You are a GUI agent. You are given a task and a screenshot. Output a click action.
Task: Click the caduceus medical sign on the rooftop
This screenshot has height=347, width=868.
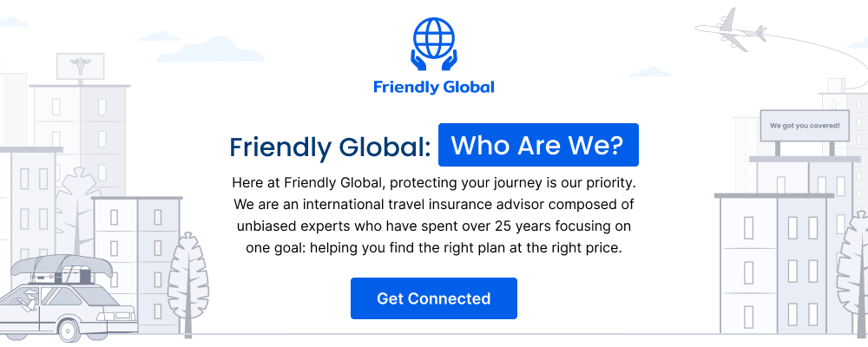pos(80,67)
